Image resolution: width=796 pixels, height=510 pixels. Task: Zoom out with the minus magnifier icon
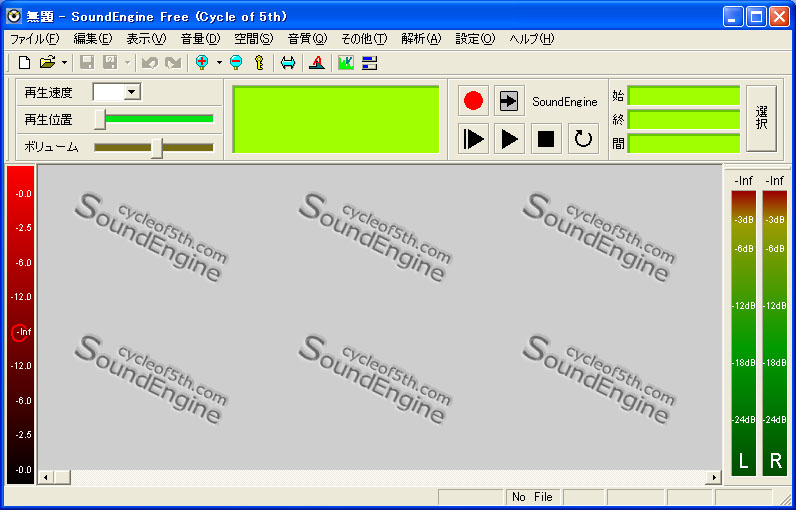point(236,63)
